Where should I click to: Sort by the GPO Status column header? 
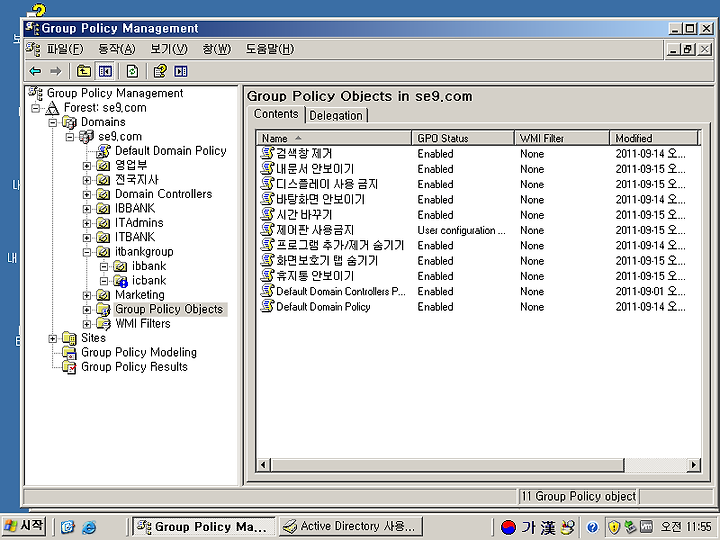(x=463, y=138)
